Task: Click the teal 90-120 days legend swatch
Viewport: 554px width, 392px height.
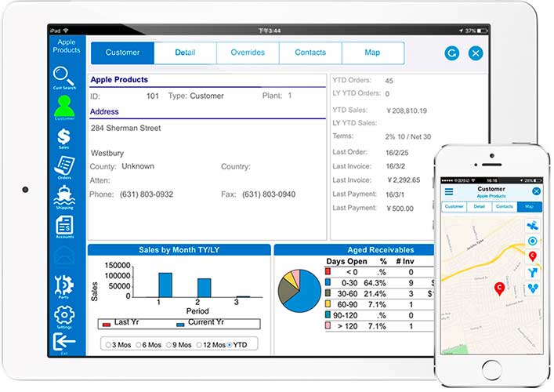Action: [x=328, y=314]
